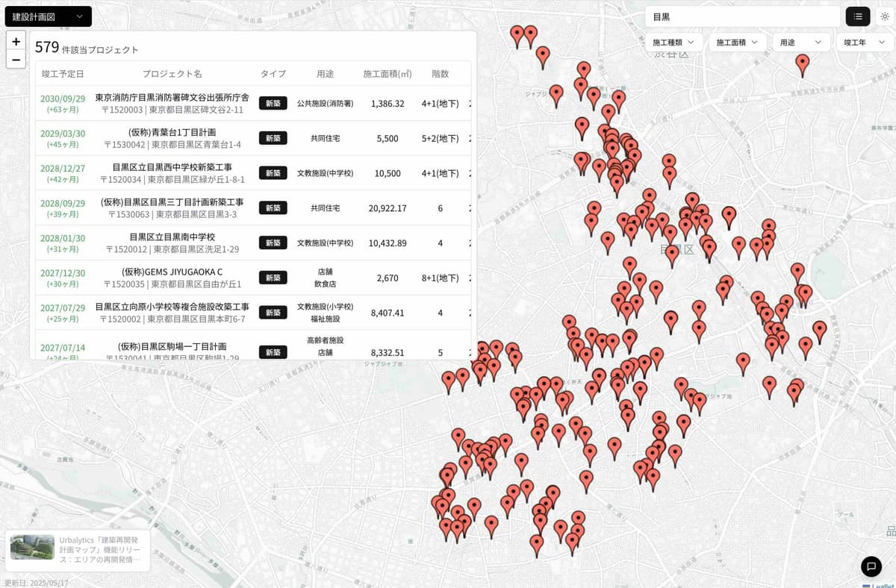Zoom in on the map

tap(16, 42)
